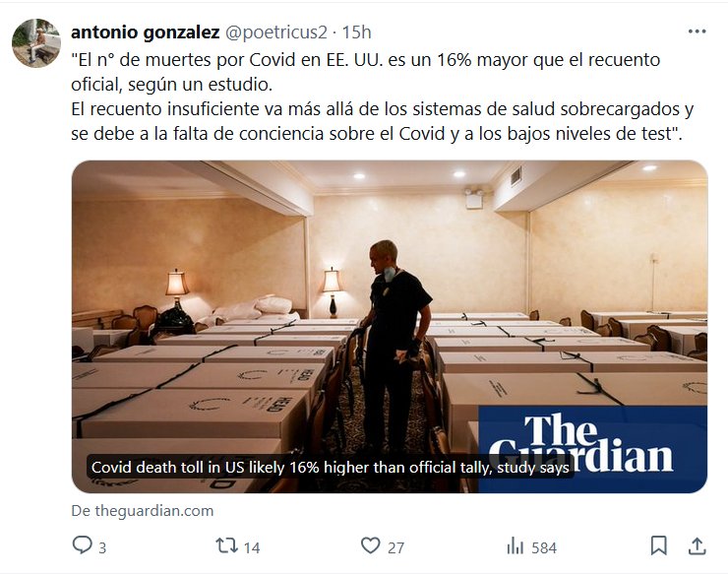The width and height of the screenshot is (728, 575).
Task: Visit the antonio gonzalez display name link
Action: [x=146, y=32]
